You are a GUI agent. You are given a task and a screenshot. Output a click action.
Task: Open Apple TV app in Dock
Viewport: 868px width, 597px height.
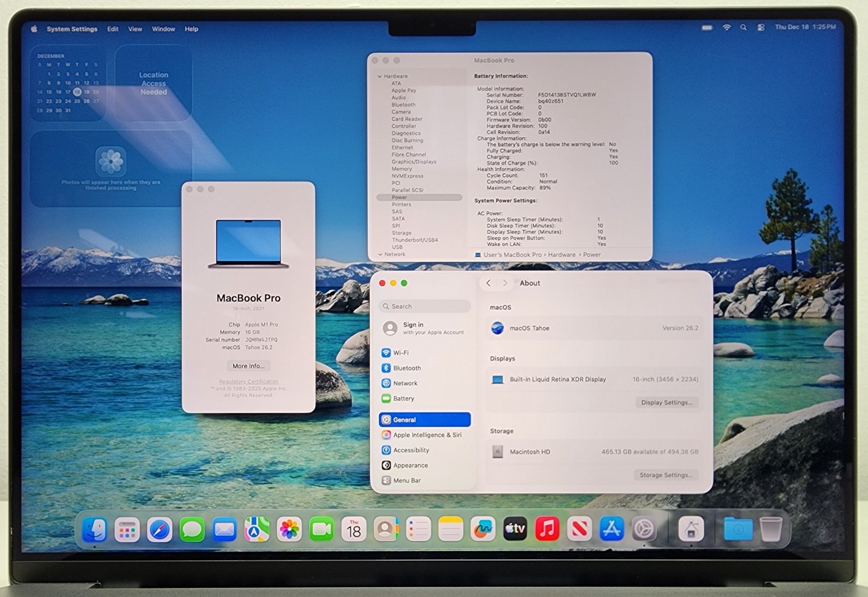coord(515,529)
